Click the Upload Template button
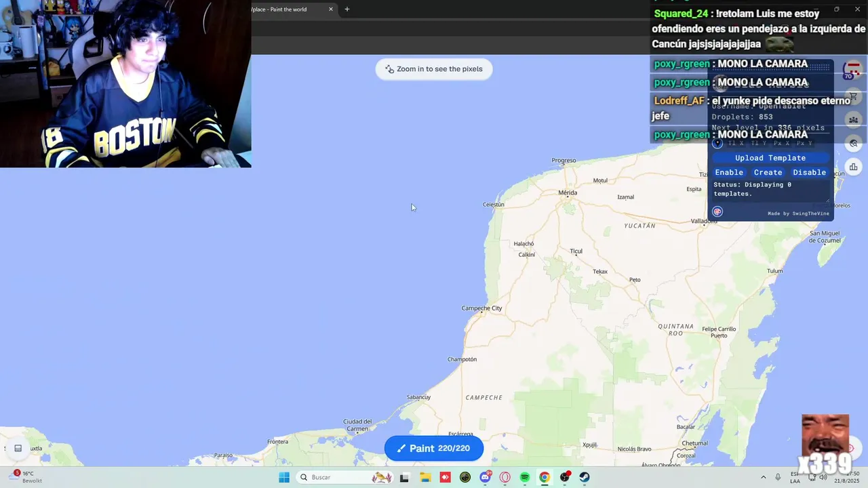Image resolution: width=868 pixels, height=488 pixels. point(770,158)
